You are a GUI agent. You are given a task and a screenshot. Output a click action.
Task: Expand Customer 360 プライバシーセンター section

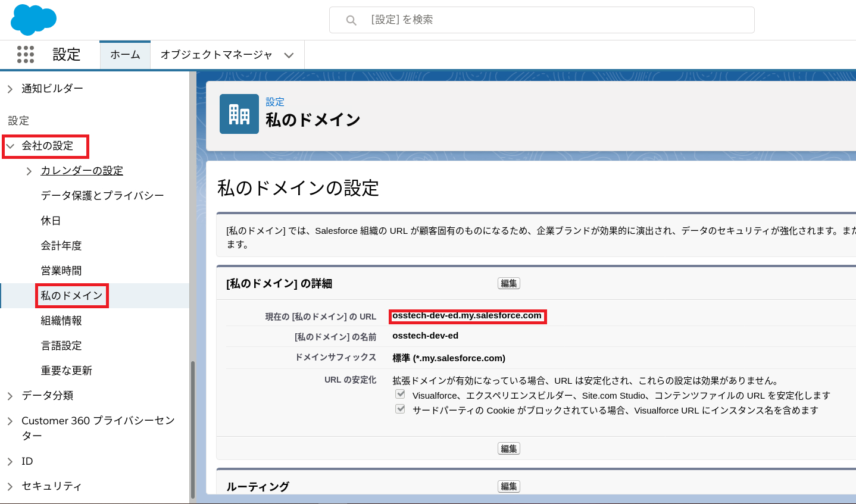click(10, 421)
